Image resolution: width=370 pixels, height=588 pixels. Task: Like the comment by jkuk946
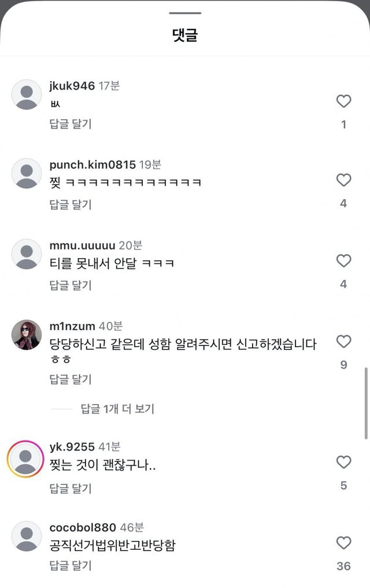point(343,101)
